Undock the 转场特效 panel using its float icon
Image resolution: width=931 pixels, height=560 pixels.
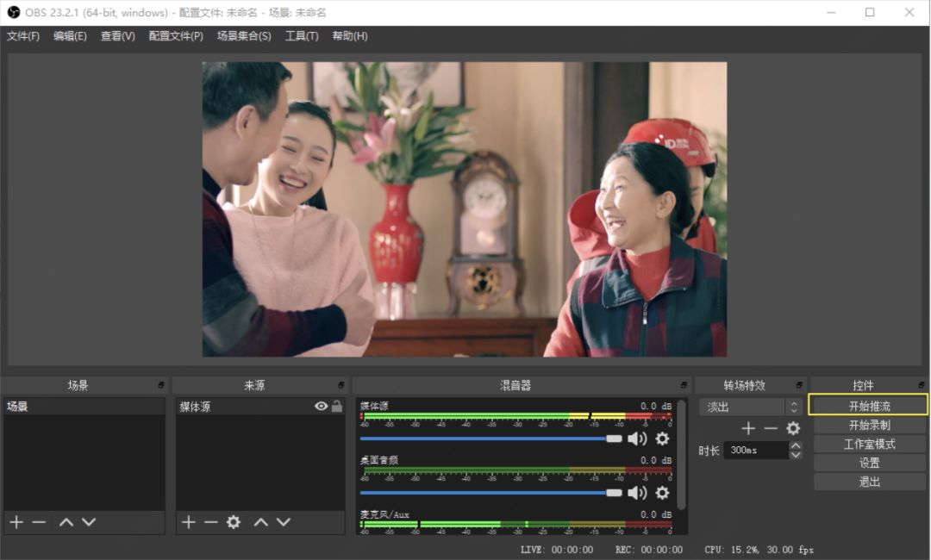click(798, 385)
